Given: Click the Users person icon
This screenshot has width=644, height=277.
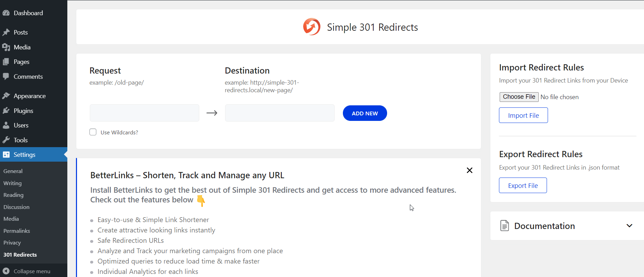Looking at the screenshot, I should point(6,125).
